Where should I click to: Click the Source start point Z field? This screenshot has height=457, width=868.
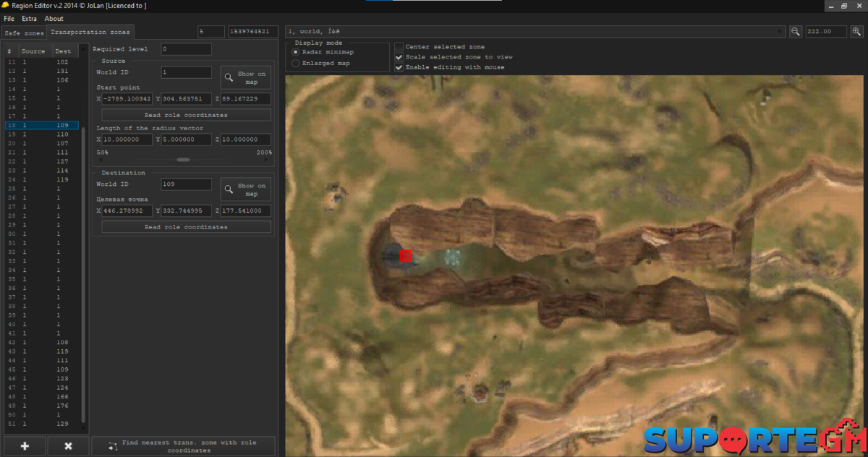point(246,99)
